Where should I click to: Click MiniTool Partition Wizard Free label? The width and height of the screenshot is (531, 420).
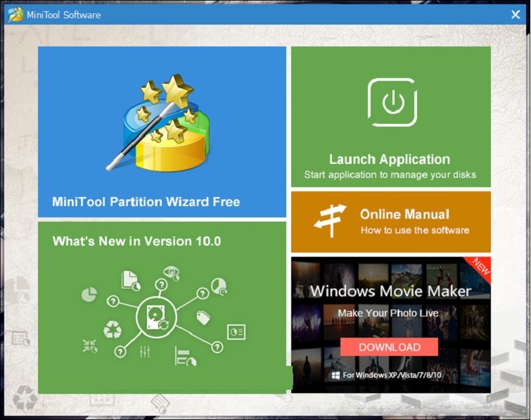click(146, 202)
